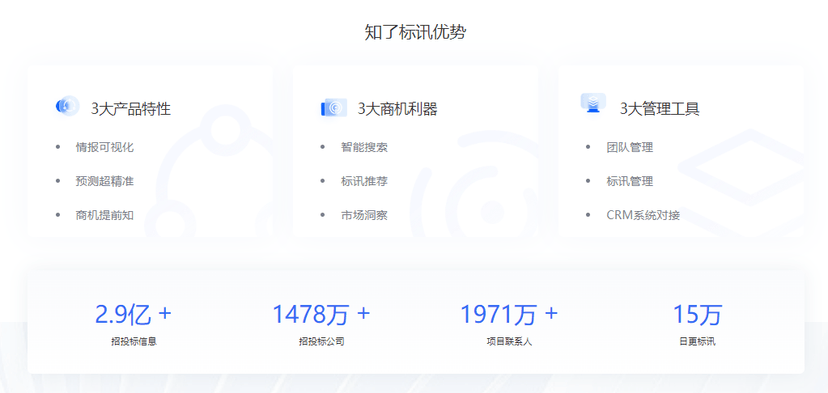Click the 知了标讯优势 section heading
Image resolution: width=828 pixels, height=393 pixels.
click(415, 32)
